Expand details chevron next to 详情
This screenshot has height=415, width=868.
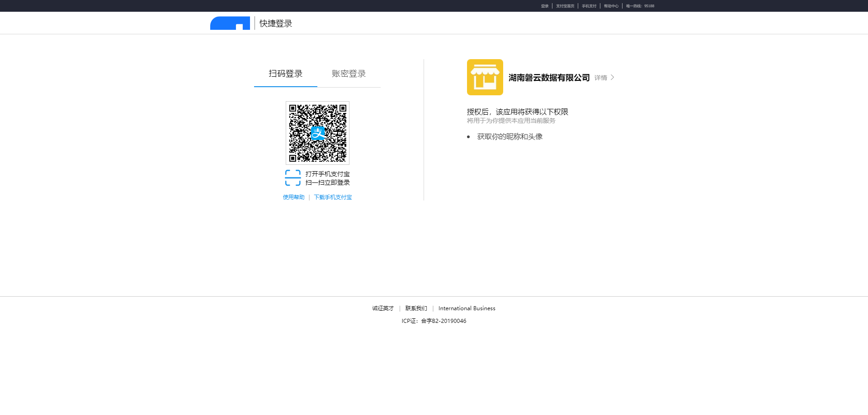(x=613, y=78)
